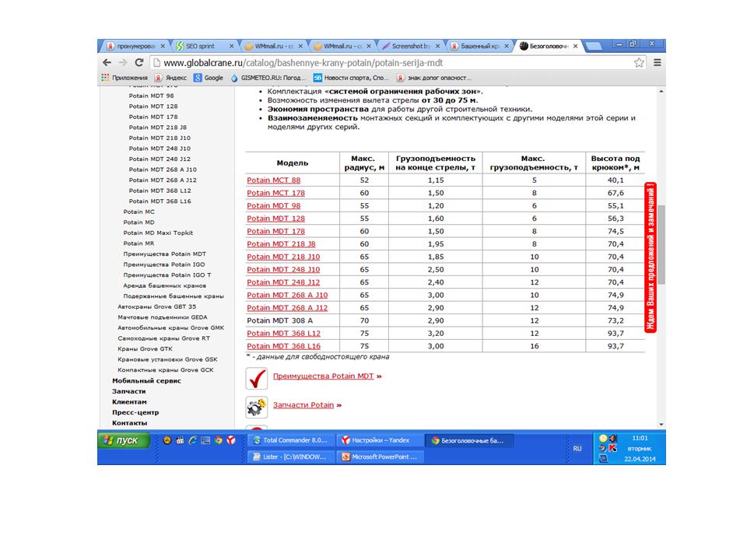Click the scroll down arrow of the page scrollbar
Screen dimensions: 747x560
(661, 425)
